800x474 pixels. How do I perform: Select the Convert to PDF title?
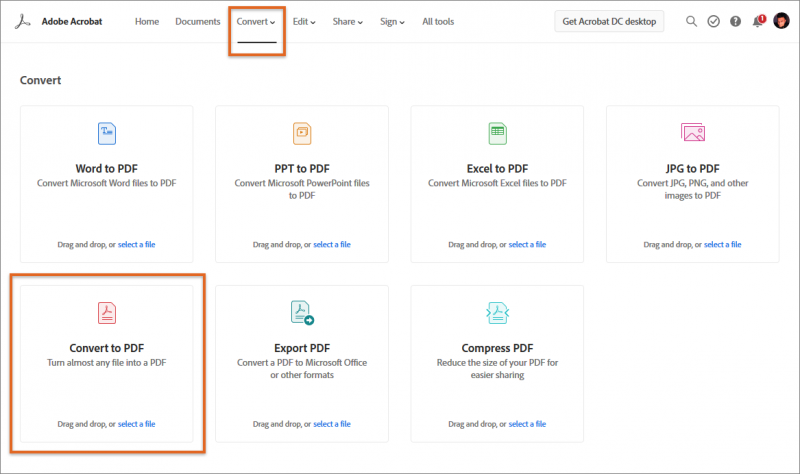(x=107, y=348)
